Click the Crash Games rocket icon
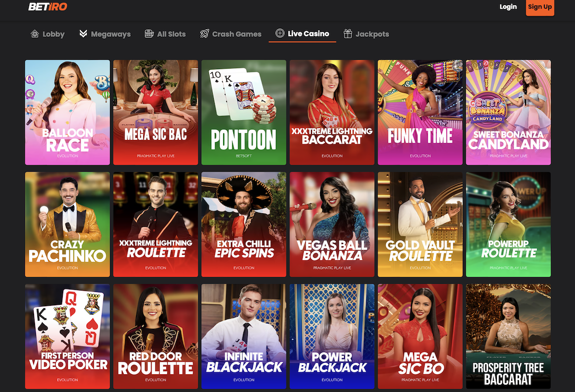Screen dimensions: 575x392 pyautogui.click(x=205, y=34)
